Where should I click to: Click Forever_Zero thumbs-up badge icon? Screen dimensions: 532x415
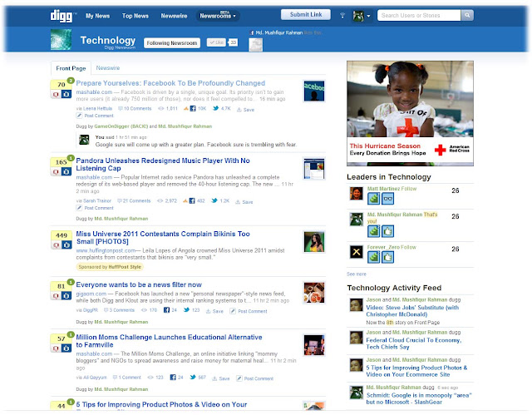[x=388, y=257]
